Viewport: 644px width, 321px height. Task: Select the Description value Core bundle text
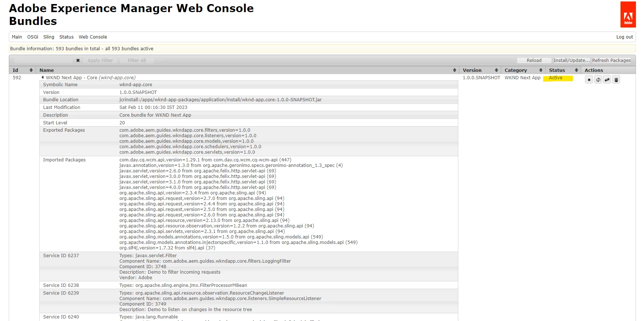[x=155, y=115]
